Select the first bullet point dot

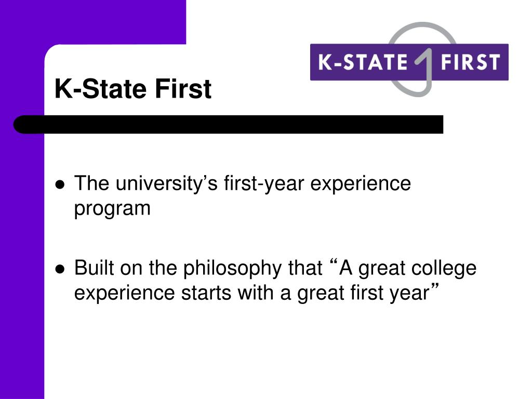(60, 185)
